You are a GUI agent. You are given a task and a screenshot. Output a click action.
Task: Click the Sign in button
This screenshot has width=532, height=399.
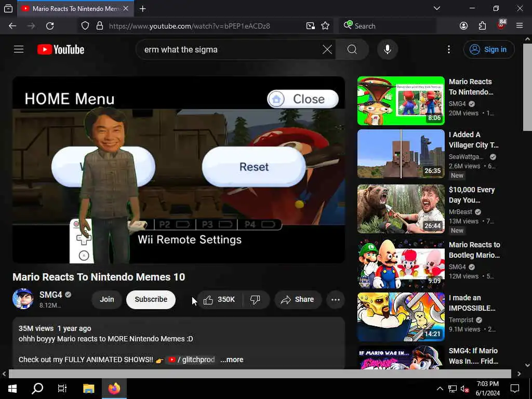pyautogui.click(x=488, y=49)
